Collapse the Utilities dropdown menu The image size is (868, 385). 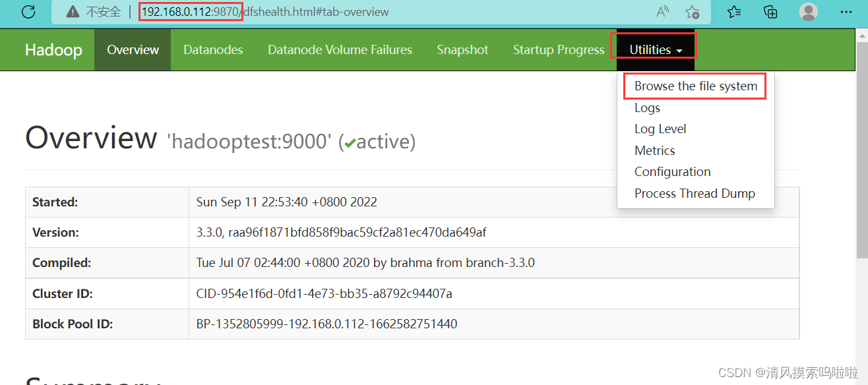tap(656, 50)
